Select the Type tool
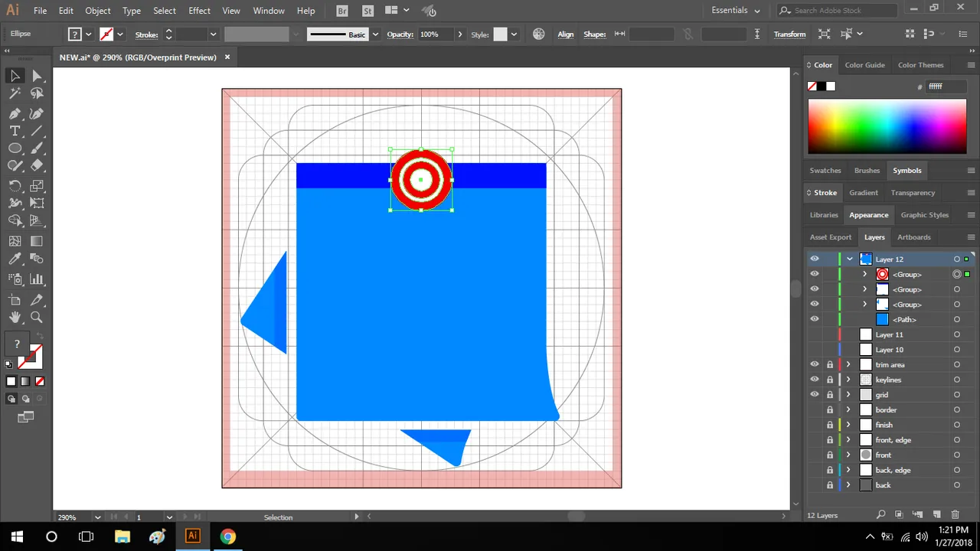980x551 pixels. coord(15,131)
